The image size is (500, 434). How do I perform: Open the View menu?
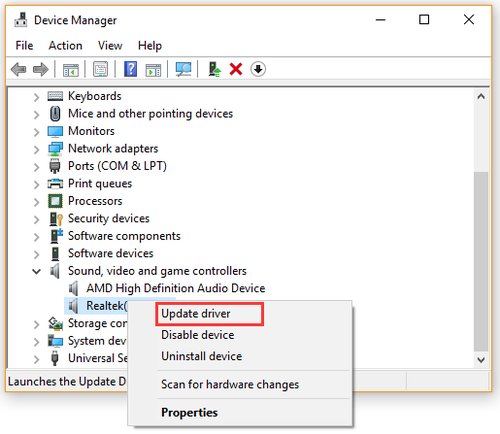110,45
